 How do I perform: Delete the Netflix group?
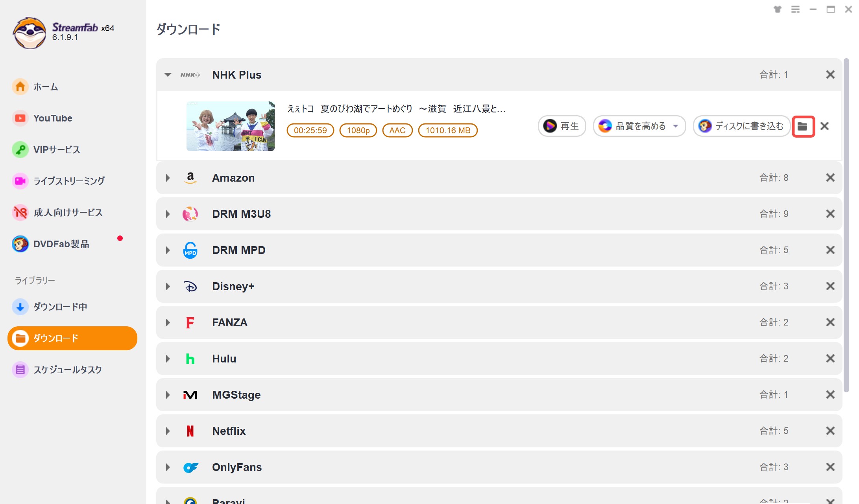point(830,431)
